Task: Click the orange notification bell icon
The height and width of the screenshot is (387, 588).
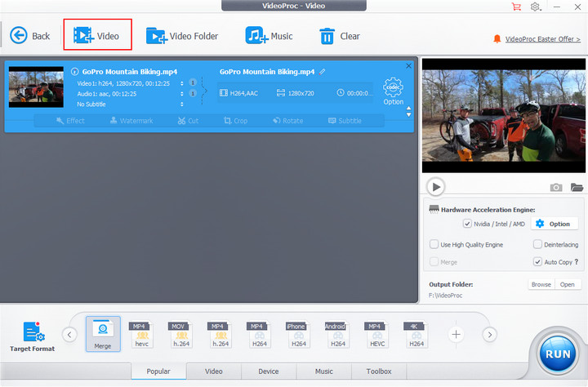Action: 497,39
